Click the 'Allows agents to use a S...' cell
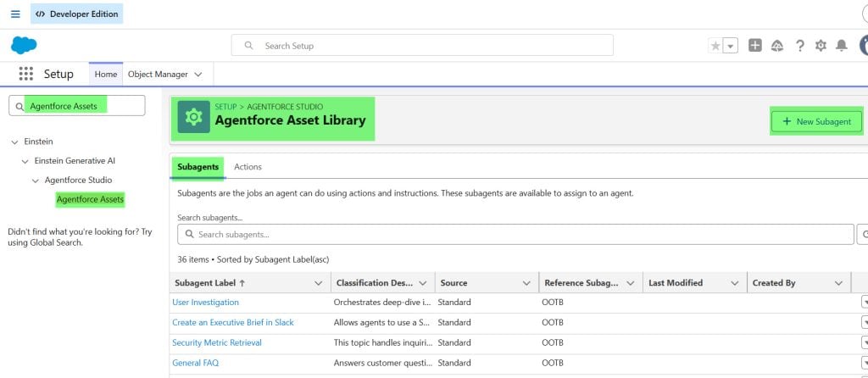 click(x=382, y=322)
